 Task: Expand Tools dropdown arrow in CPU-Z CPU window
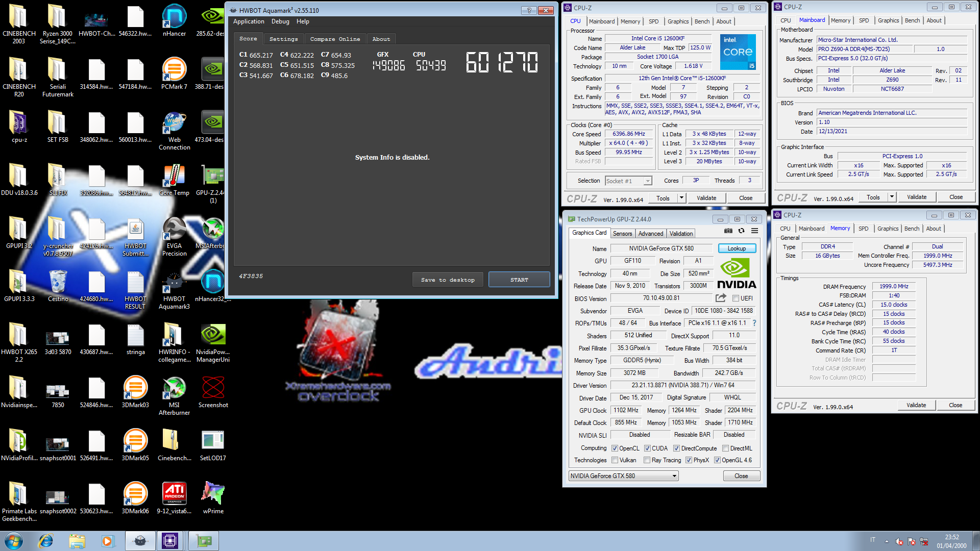pos(681,198)
